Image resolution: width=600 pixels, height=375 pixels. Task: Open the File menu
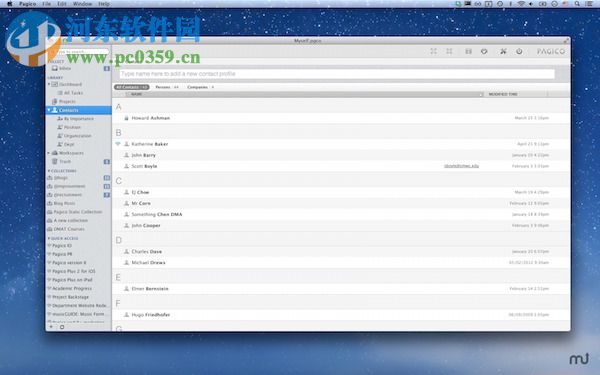pos(47,4)
